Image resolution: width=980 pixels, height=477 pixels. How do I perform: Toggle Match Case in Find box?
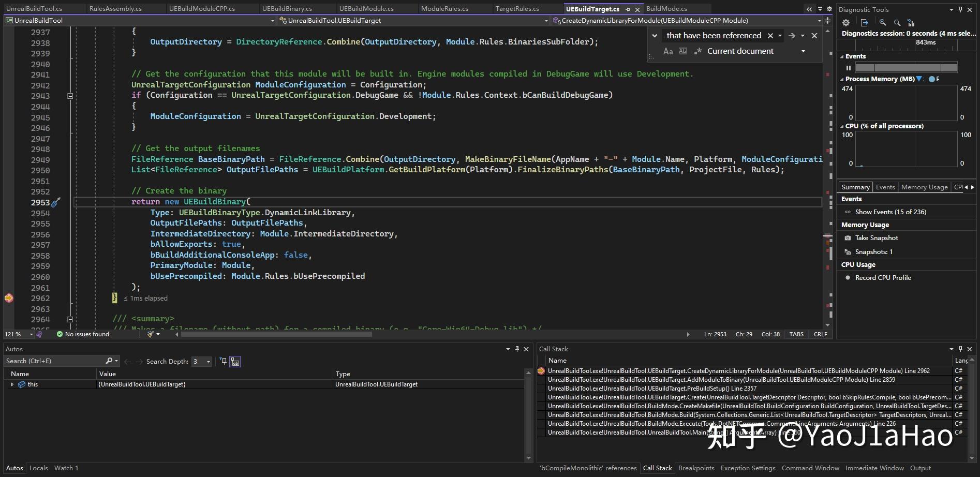pyautogui.click(x=668, y=51)
